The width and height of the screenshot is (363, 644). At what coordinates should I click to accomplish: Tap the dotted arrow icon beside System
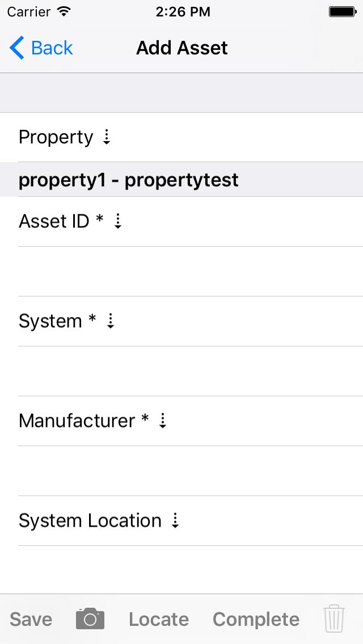111,321
